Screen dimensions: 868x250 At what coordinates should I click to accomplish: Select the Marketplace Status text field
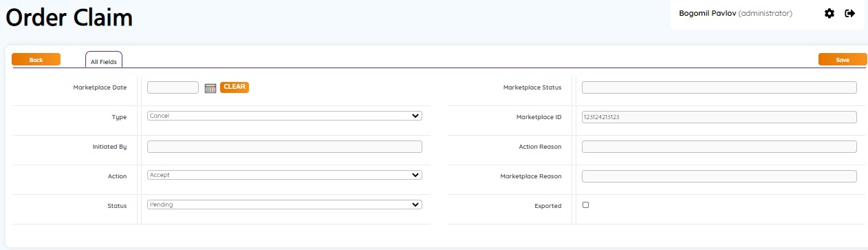[x=719, y=87]
